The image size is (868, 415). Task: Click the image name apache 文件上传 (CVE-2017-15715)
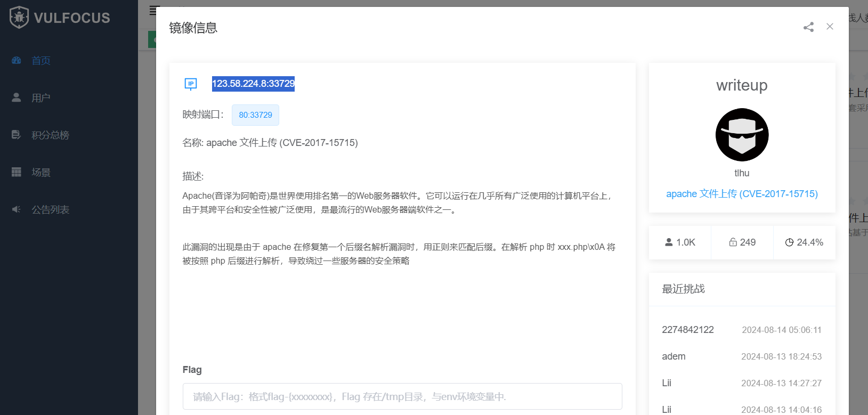tap(282, 143)
